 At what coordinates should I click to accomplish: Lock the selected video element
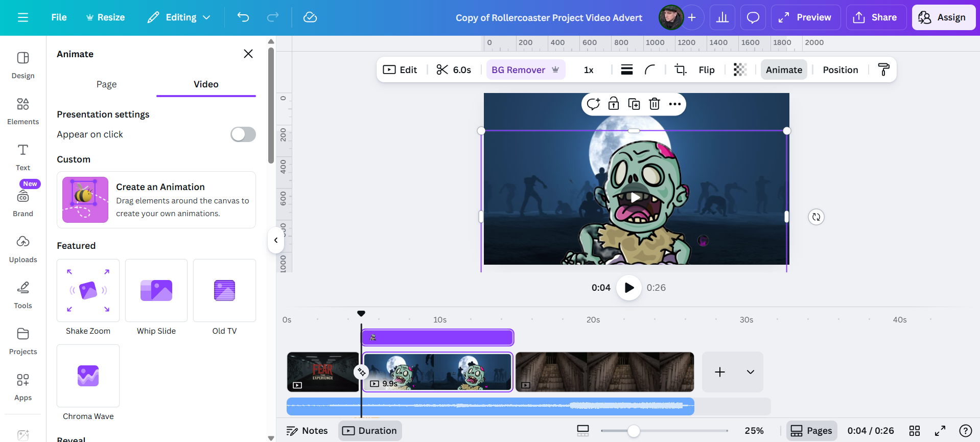click(613, 104)
